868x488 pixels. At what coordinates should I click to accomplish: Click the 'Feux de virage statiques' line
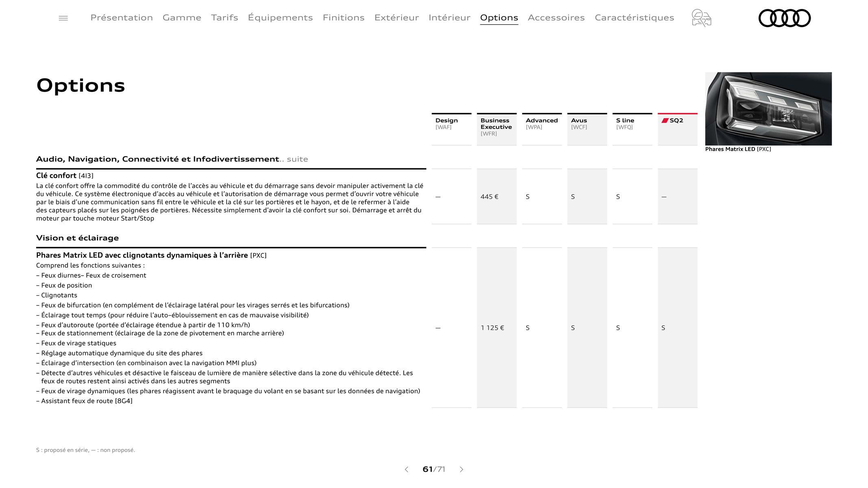pyautogui.click(x=76, y=343)
